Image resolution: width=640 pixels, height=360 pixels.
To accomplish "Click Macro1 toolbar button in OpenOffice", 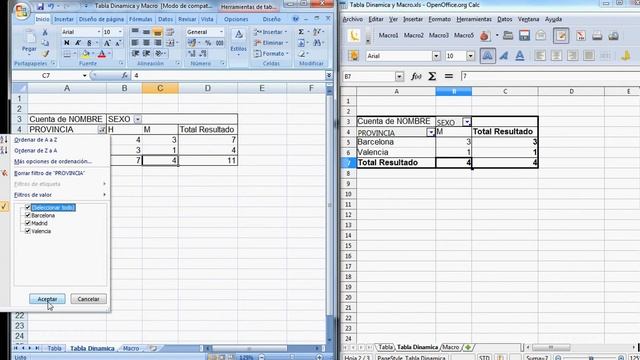I will point(388,36).
